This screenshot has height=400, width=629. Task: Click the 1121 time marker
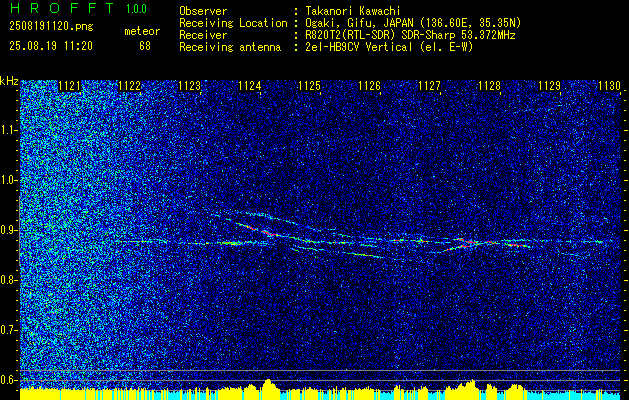[69, 86]
